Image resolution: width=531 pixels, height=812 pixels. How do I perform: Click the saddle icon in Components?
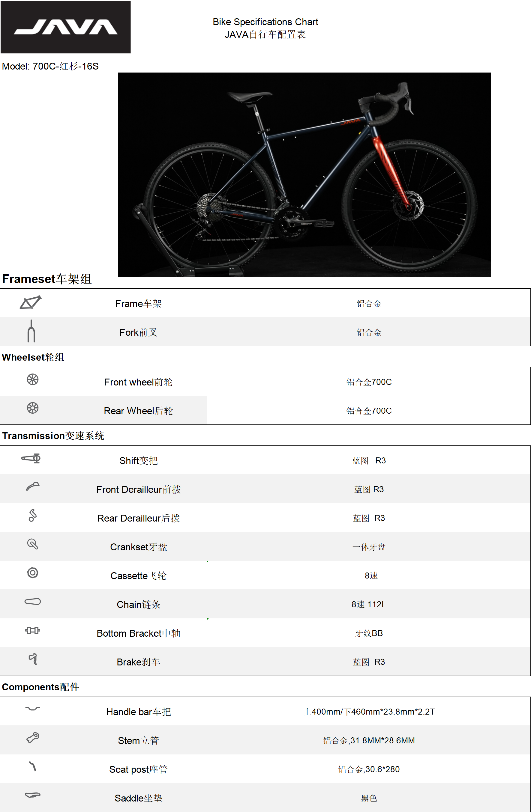[32, 795]
